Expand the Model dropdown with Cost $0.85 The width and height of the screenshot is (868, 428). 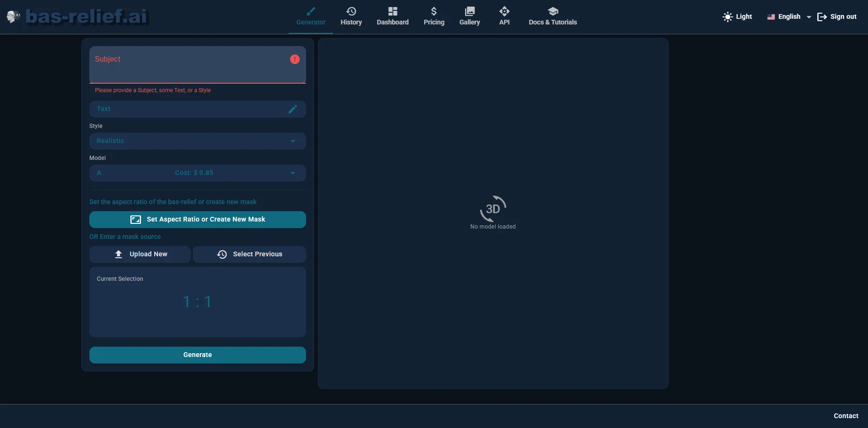(x=197, y=173)
